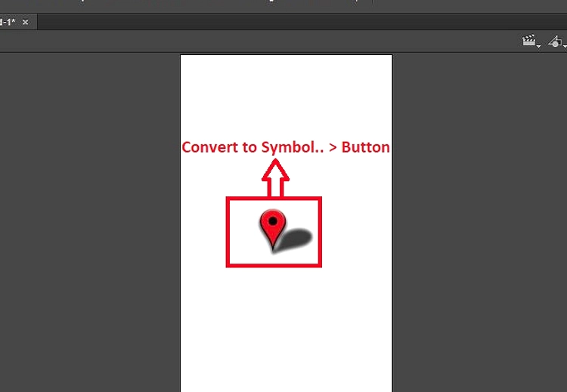This screenshot has width=567, height=392.
Task: Select the red map pin on stage
Action: tap(273, 229)
